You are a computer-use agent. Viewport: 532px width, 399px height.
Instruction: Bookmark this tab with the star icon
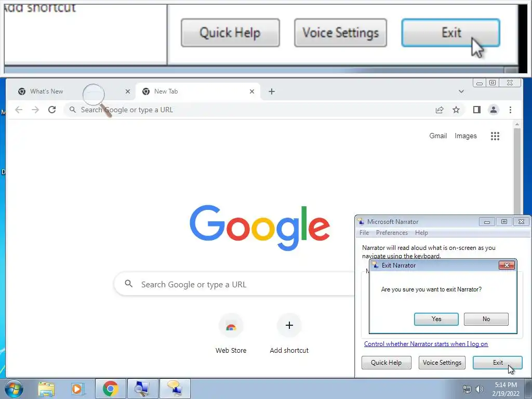pyautogui.click(x=456, y=110)
